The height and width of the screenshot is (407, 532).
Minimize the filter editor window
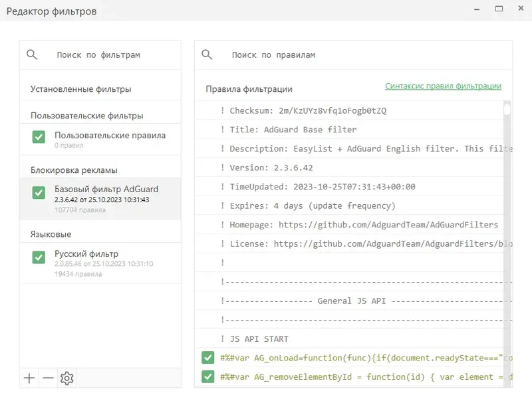478,9
